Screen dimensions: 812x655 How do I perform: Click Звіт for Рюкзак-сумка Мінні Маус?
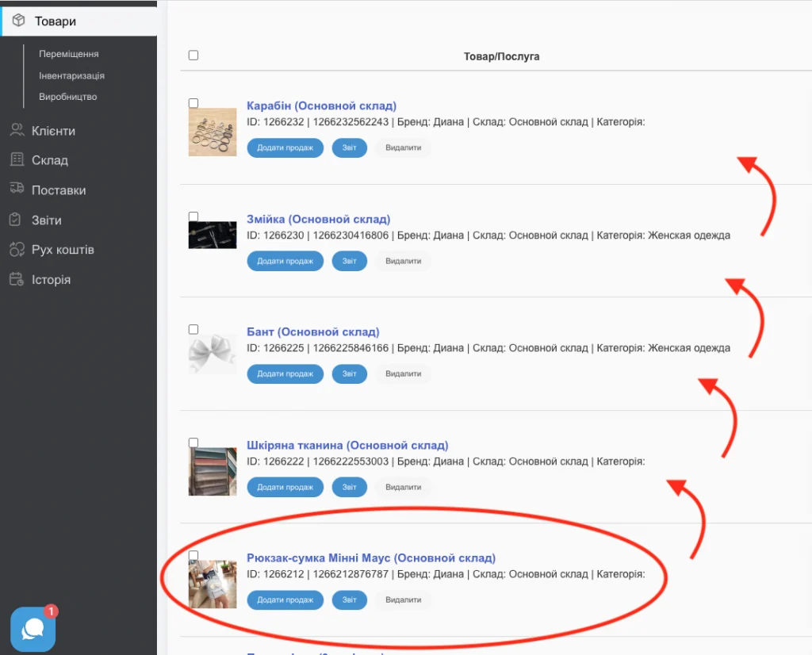point(350,600)
